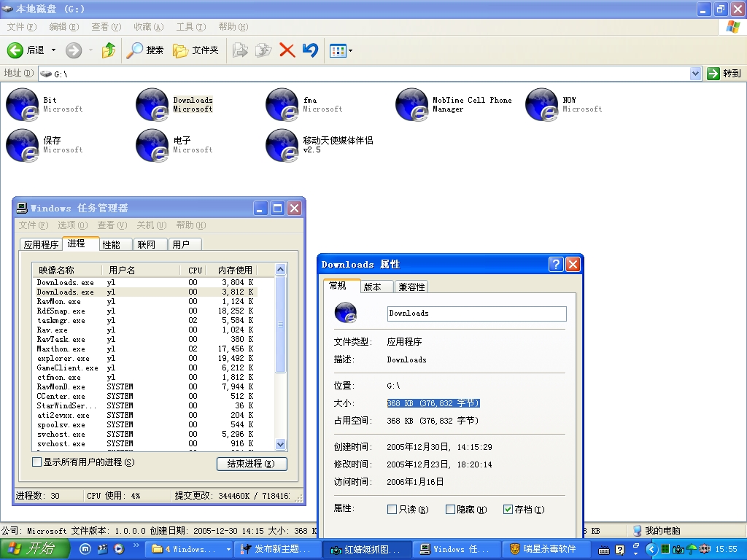Select the 保存 file icon
Viewport: 747px width, 560px height.
tap(23, 145)
